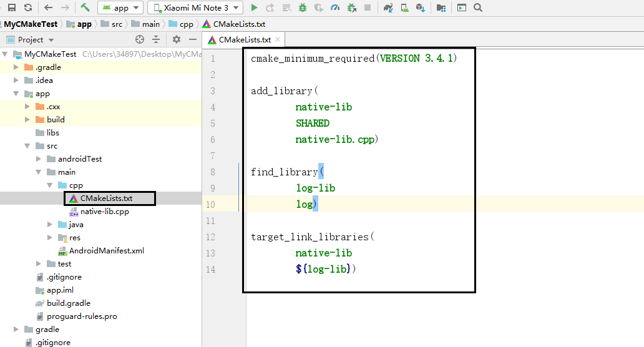Select CMakeLists.txt in the project tree

click(x=106, y=198)
